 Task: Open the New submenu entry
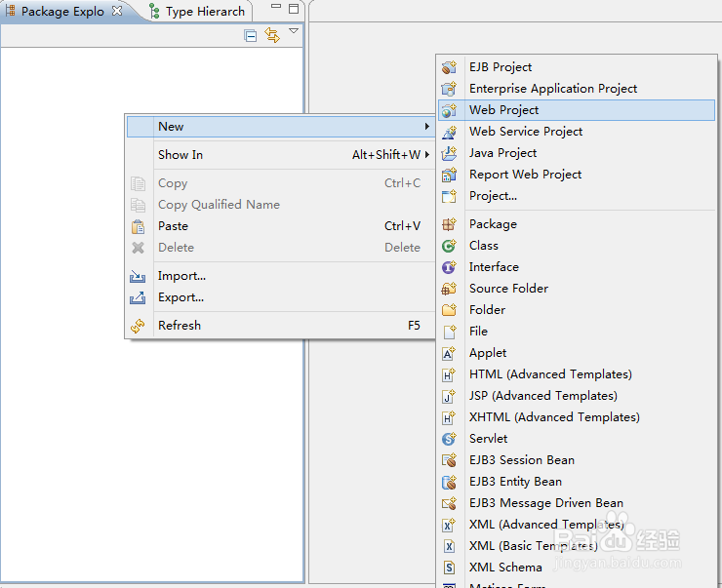pyautogui.click(x=280, y=127)
